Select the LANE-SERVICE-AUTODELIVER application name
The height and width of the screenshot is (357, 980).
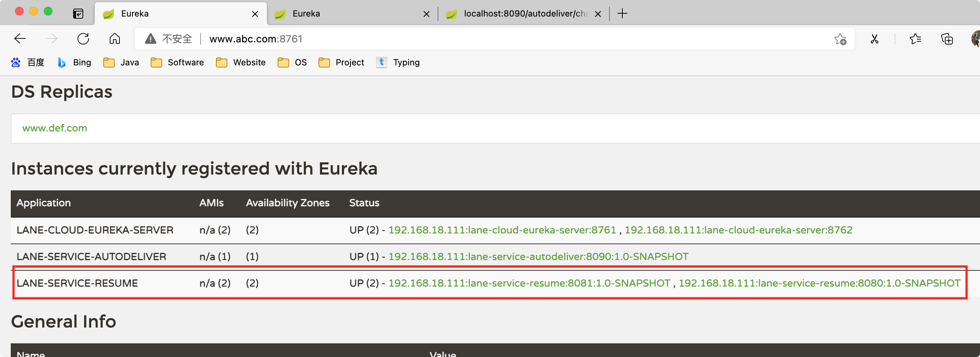tap(91, 256)
